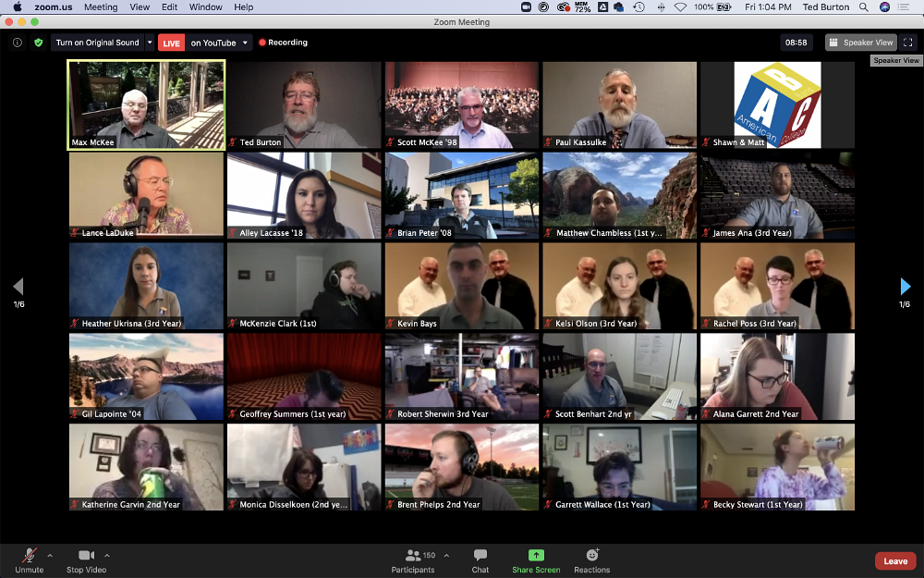Select Lance LaDuke's video tile
Image resolution: width=924 pixels, height=578 pixels.
point(146,195)
